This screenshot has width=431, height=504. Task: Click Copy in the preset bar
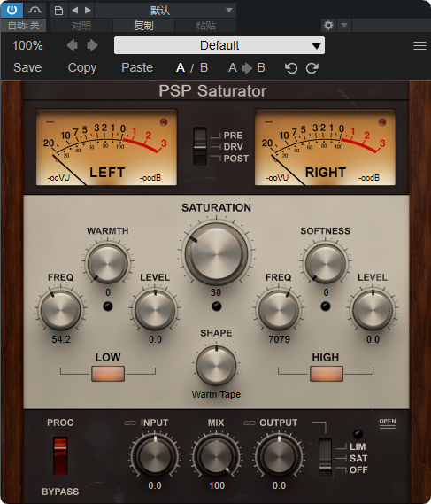click(82, 68)
